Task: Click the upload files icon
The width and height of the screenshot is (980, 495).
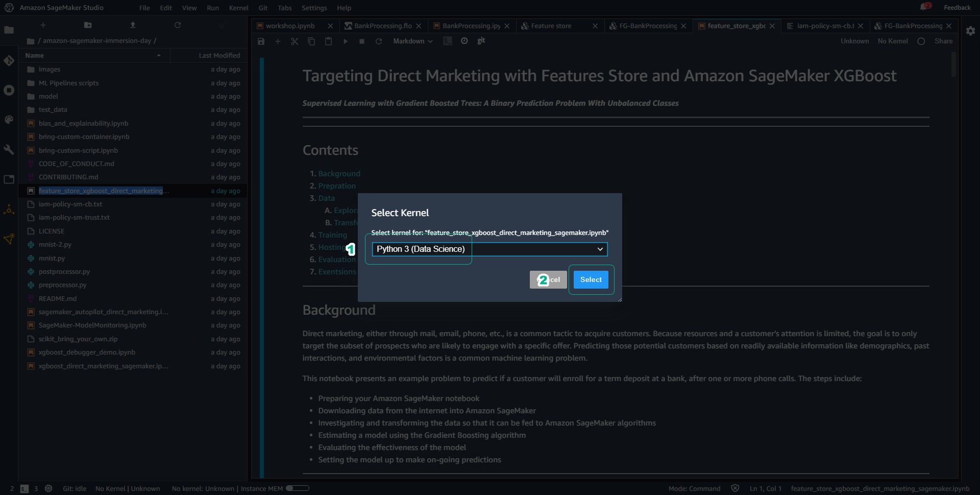Action: (x=133, y=25)
